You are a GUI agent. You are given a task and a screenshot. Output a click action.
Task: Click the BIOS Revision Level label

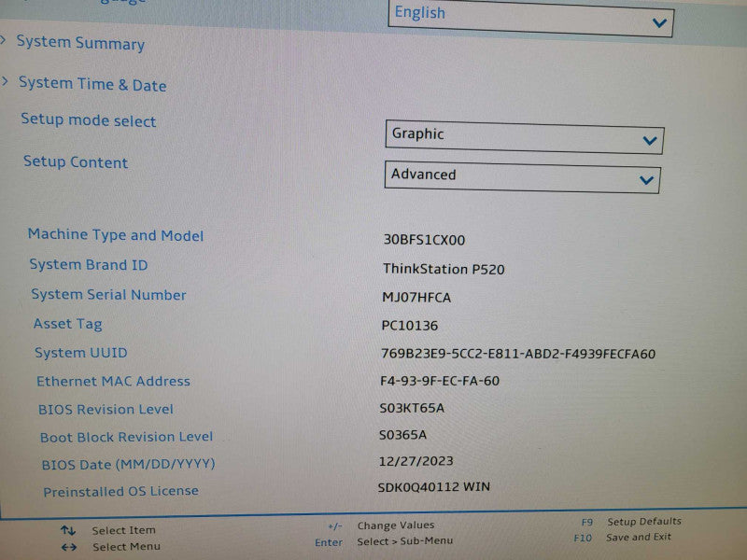click(x=106, y=409)
